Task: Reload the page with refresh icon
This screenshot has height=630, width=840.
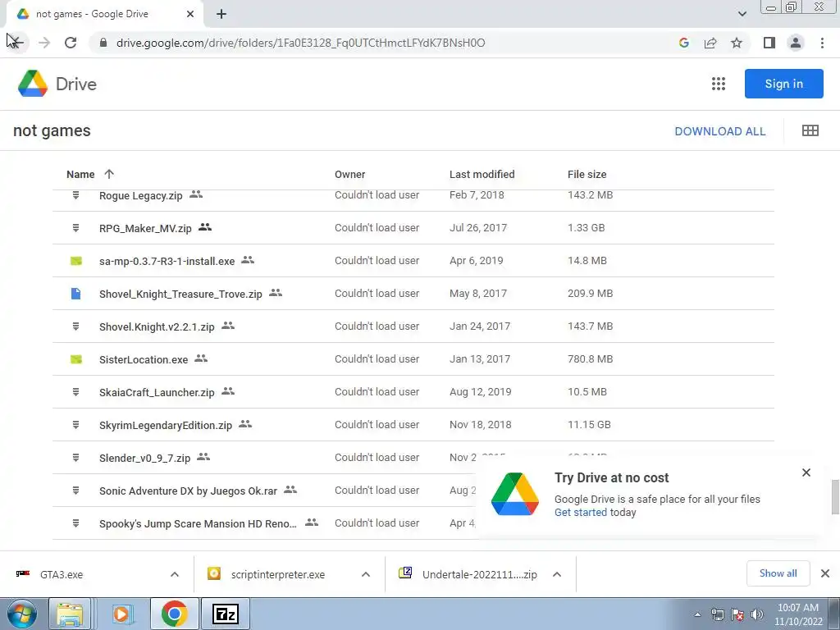Action: pos(71,43)
